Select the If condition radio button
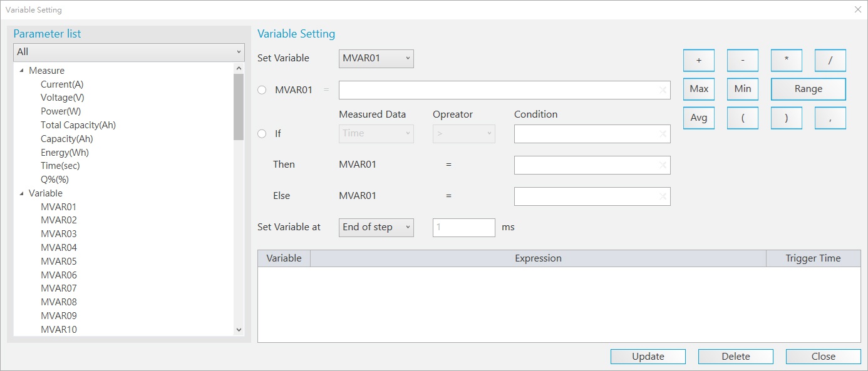 (262, 134)
